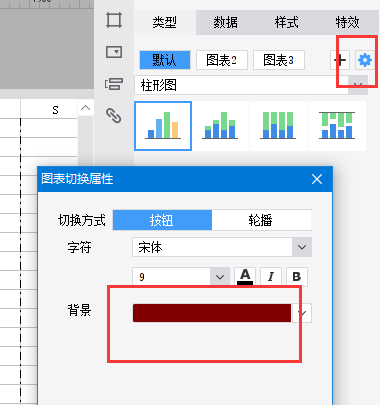Toggle bold font style

coord(297,277)
